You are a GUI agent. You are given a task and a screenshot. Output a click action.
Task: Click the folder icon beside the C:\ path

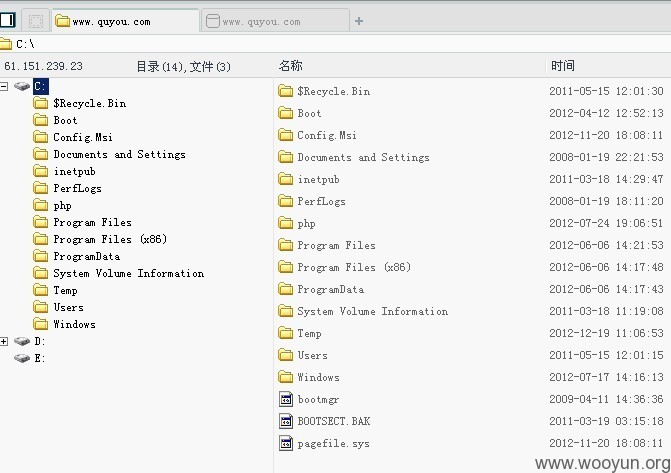coord(5,44)
